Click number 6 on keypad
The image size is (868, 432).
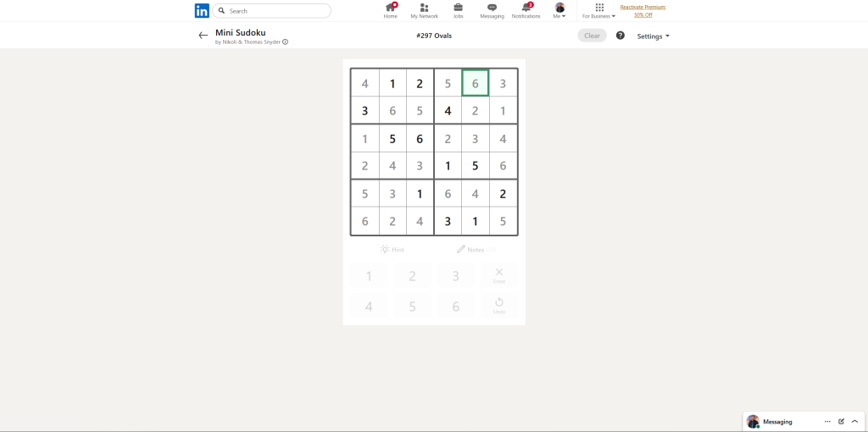(455, 307)
